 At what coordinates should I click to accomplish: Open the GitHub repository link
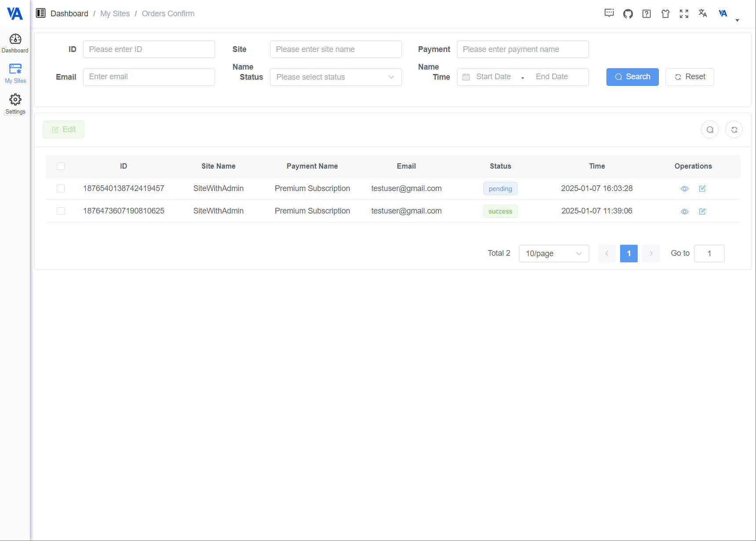pyautogui.click(x=628, y=14)
